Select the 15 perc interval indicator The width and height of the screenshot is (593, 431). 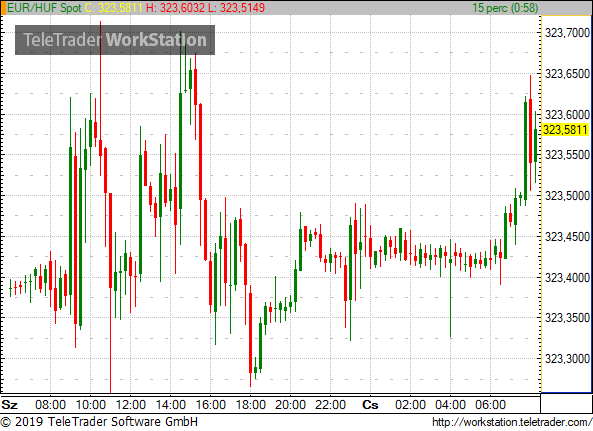(x=506, y=8)
